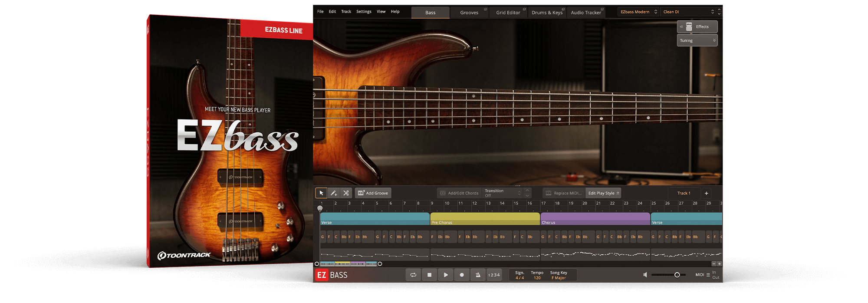Toggle the 1234 count-in button

tap(494, 275)
